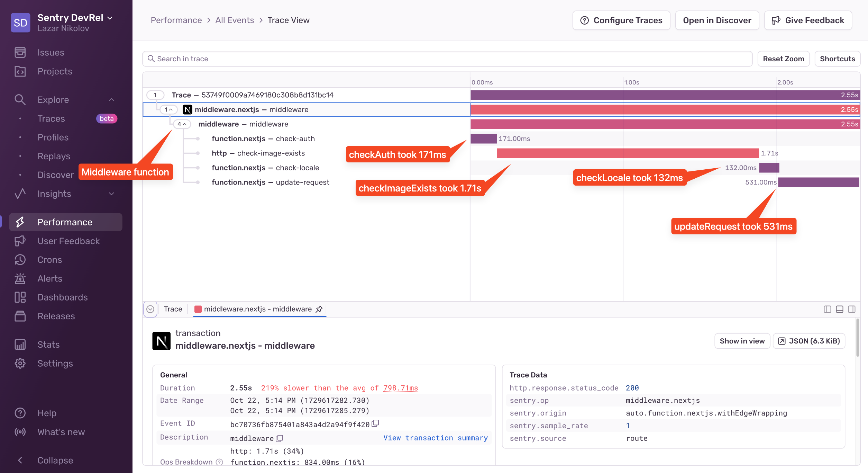Switch drawer layout to bottom
Screen dimensions: 868x473
(x=840, y=309)
